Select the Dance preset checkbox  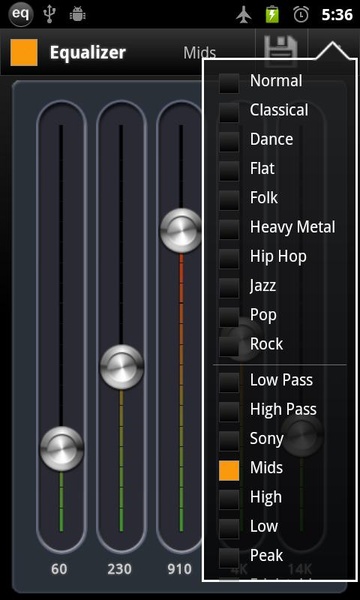click(229, 141)
